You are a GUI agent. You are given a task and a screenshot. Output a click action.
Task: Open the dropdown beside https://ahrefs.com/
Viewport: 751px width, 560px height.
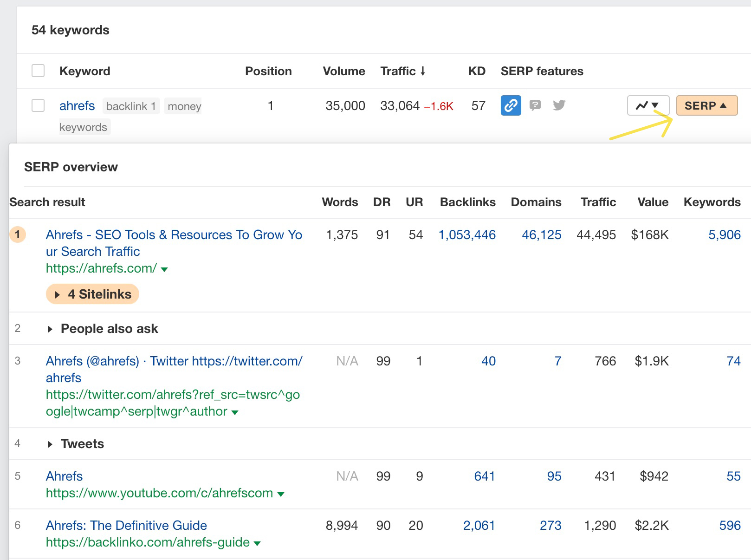(x=165, y=269)
